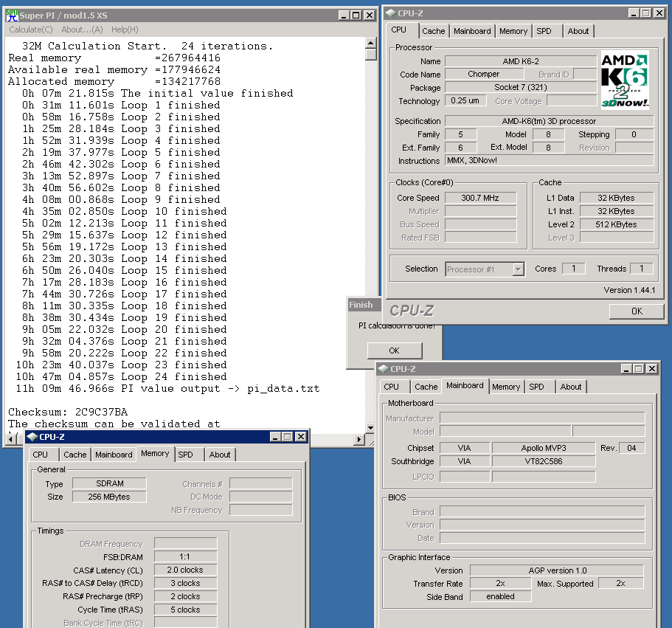Image resolution: width=672 pixels, height=628 pixels.
Task: Click the Instructions field MMX, 3DNow!
Action: [550, 160]
